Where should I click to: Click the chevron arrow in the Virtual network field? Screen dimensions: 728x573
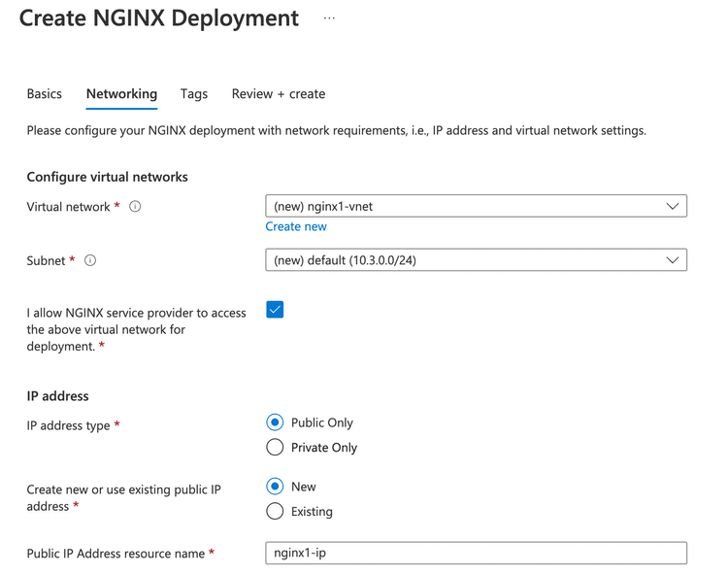point(672,207)
